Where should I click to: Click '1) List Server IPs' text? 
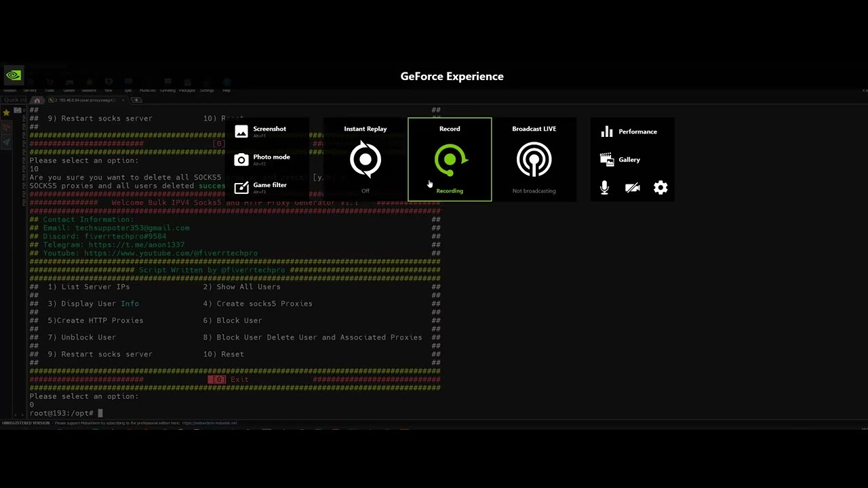pyautogui.click(x=88, y=287)
